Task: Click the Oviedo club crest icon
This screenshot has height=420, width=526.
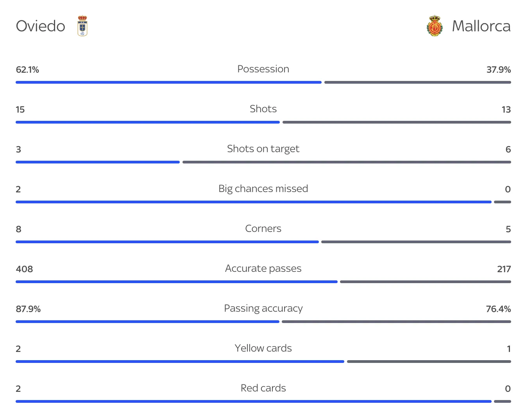Action: pyautogui.click(x=82, y=26)
